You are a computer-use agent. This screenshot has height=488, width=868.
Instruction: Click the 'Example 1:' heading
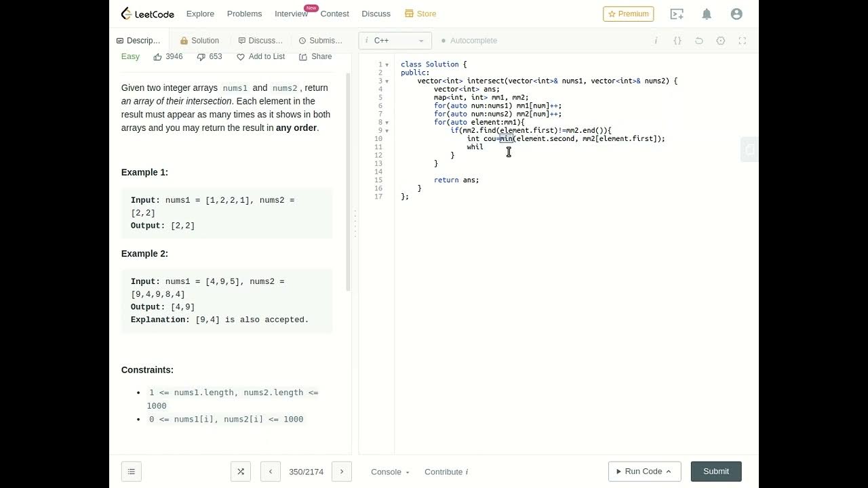click(x=144, y=172)
